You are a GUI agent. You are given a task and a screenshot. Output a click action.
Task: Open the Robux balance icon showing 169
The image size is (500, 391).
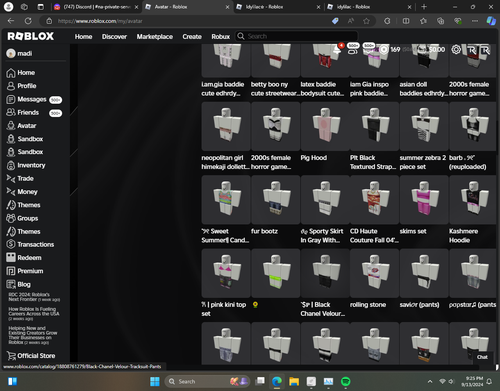[384, 50]
